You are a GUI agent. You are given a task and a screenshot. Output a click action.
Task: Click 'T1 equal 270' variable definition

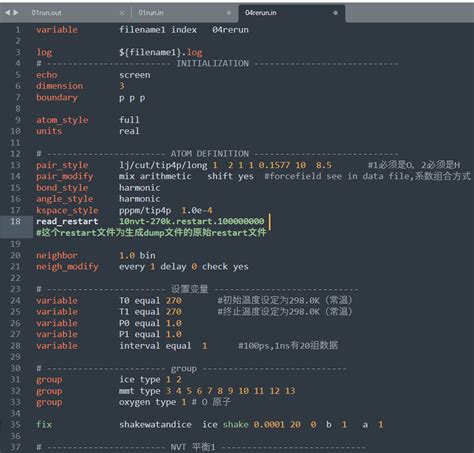point(150,312)
